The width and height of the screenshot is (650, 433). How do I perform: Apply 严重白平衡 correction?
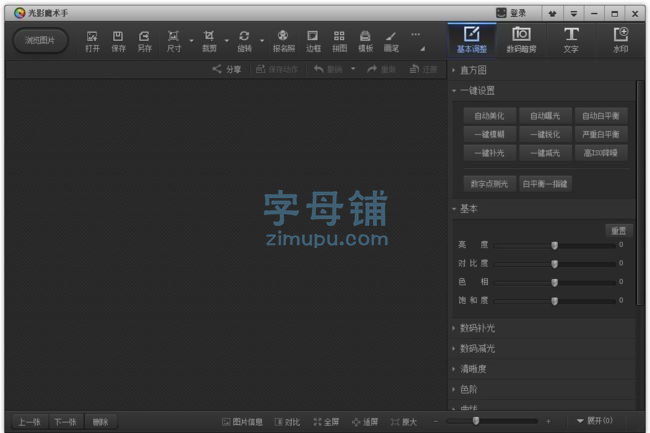[601, 134]
